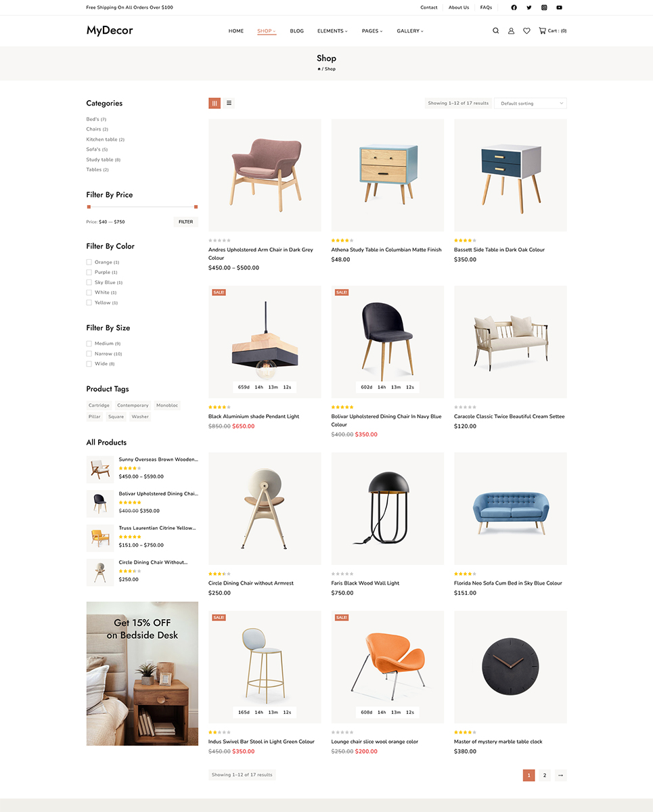Open the YouTube icon in top bar
Viewport: 653px width, 812px height.
pyautogui.click(x=559, y=7)
